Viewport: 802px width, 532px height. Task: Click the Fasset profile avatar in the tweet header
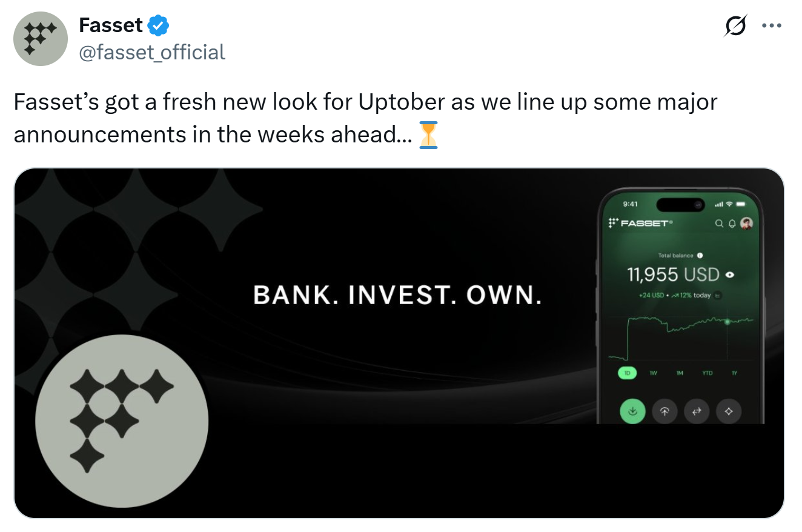click(40, 38)
